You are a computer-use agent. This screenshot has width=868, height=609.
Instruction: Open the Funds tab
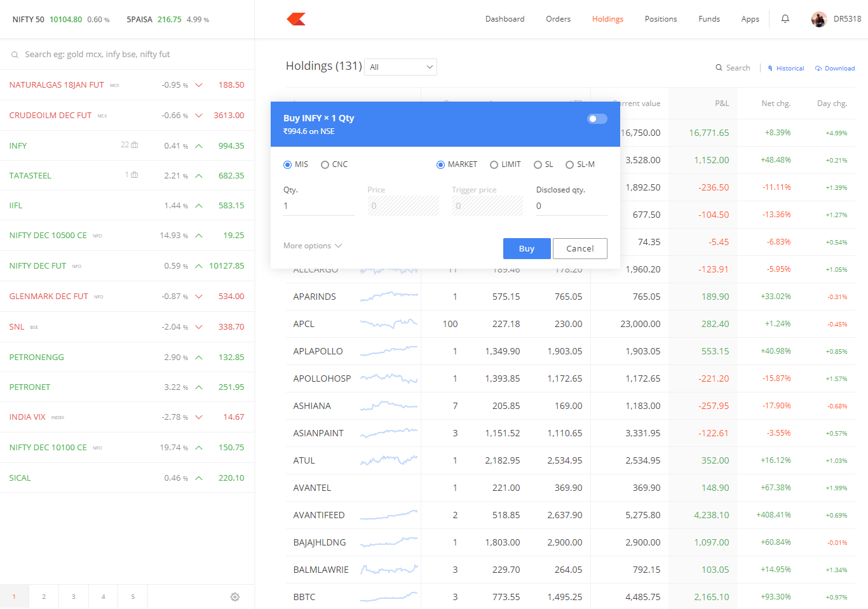click(709, 19)
